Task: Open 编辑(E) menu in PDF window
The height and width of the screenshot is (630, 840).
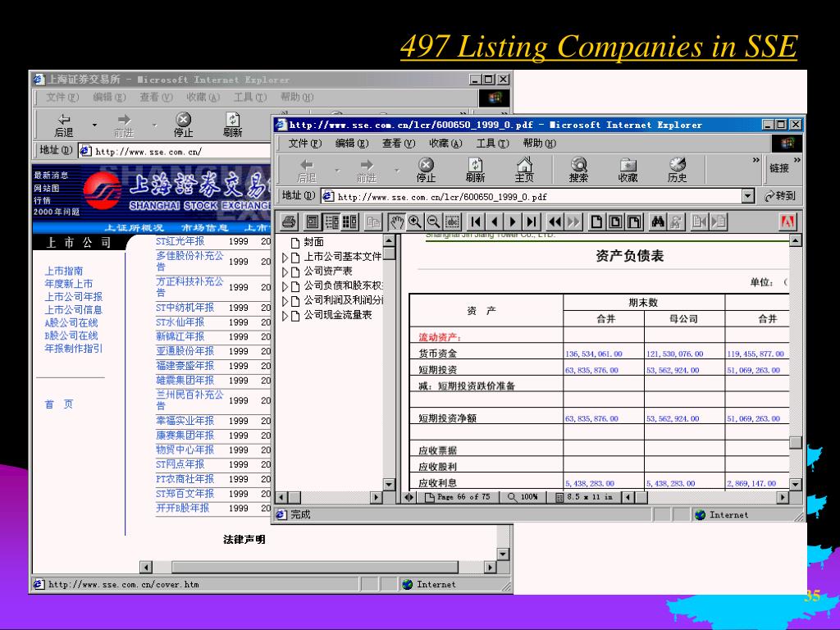Action: click(x=351, y=144)
